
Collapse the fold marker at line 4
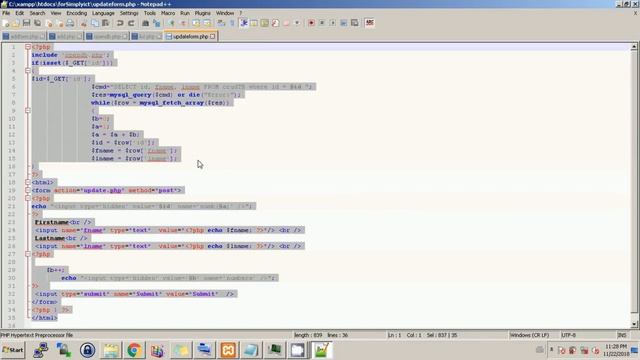tap(28, 71)
